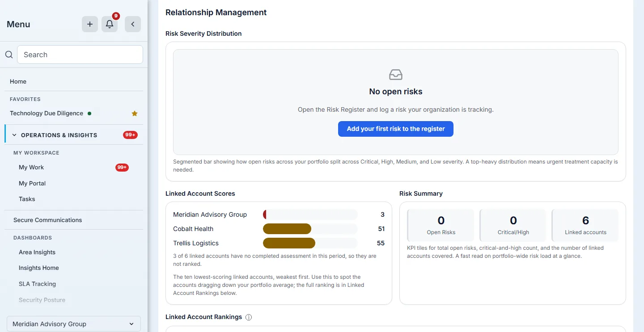The width and height of the screenshot is (644, 332).
Task: Select the Linked accounts KPI tile
Action: (585, 225)
